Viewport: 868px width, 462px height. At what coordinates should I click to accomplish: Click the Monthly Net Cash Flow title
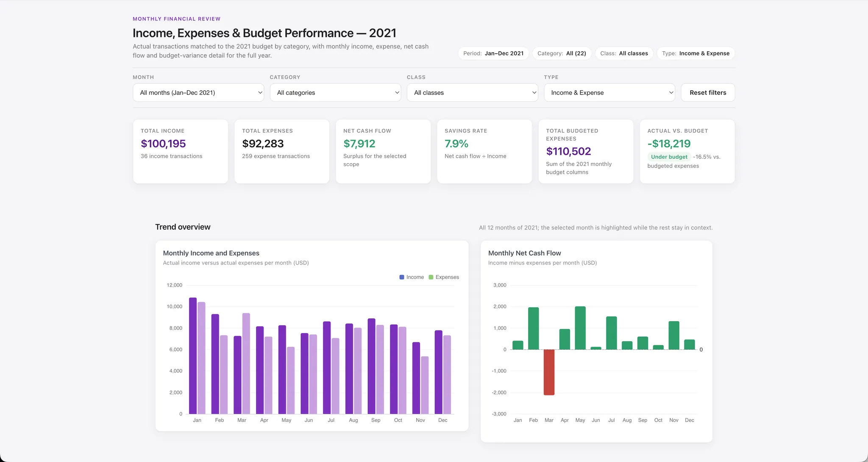pos(525,253)
